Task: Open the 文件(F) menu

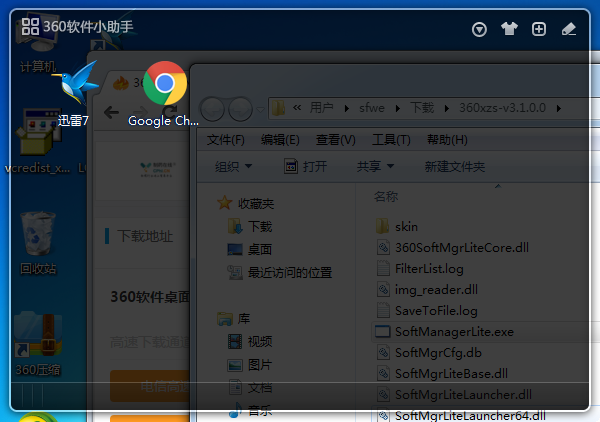Action: click(x=225, y=140)
